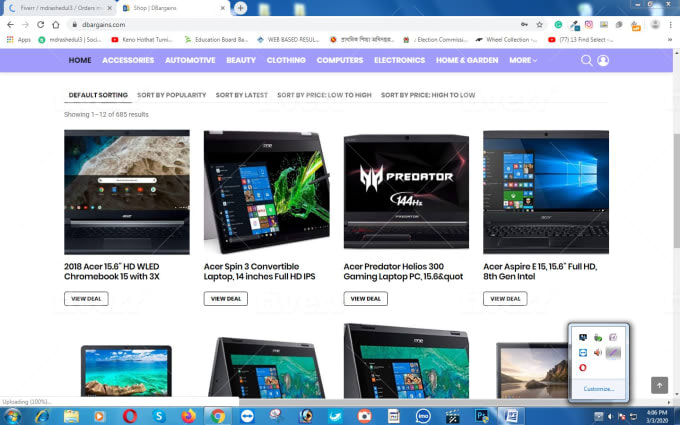680x425 pixels.
Task: Open the ELECTRONICS category
Action: 399,60
